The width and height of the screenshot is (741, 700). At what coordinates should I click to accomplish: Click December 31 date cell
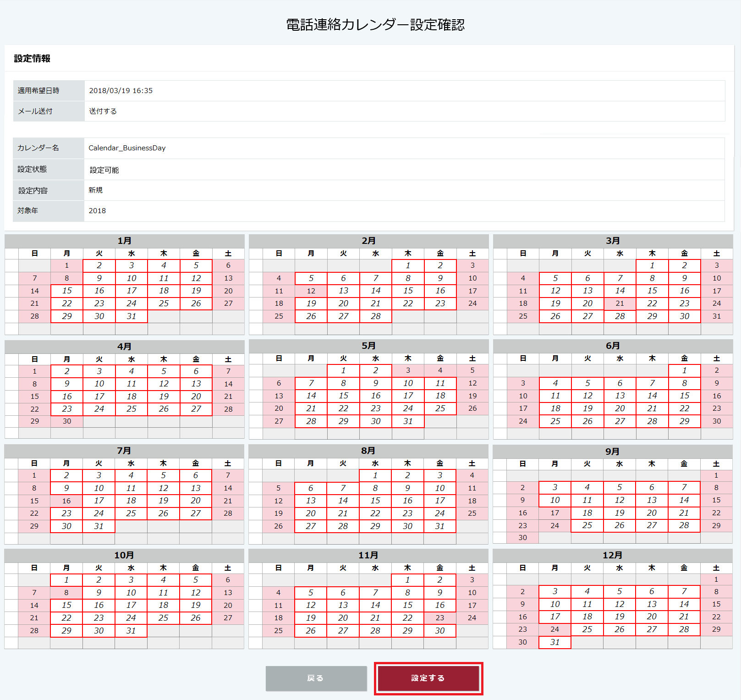(555, 642)
